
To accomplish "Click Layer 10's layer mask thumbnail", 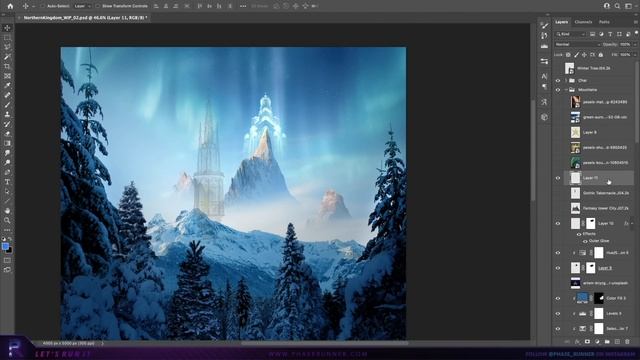I will click(x=591, y=223).
